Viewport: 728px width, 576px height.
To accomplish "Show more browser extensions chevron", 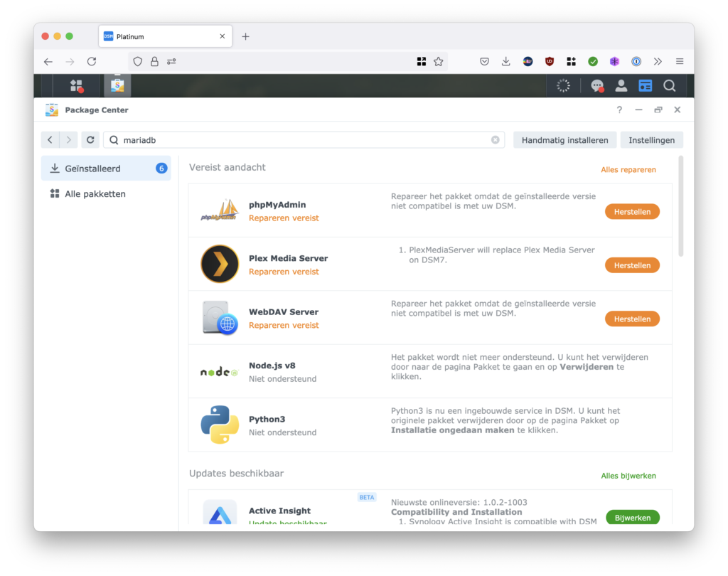I will pos(658,61).
